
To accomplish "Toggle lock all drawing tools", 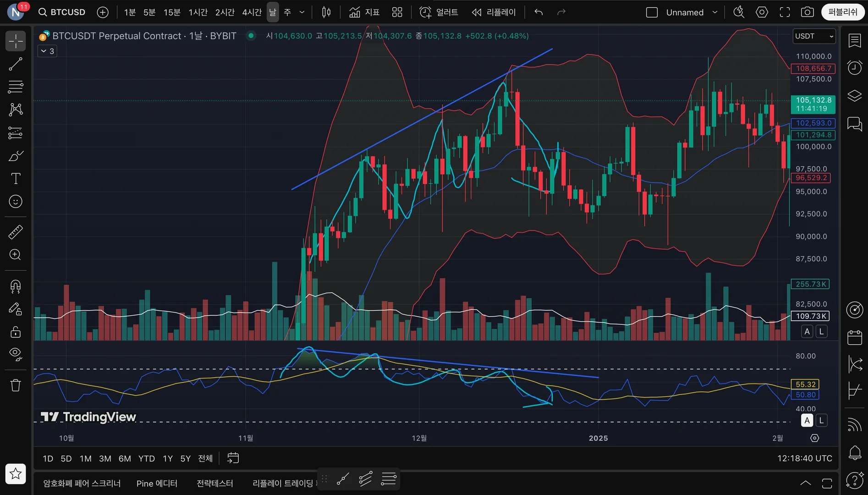I will click(16, 331).
